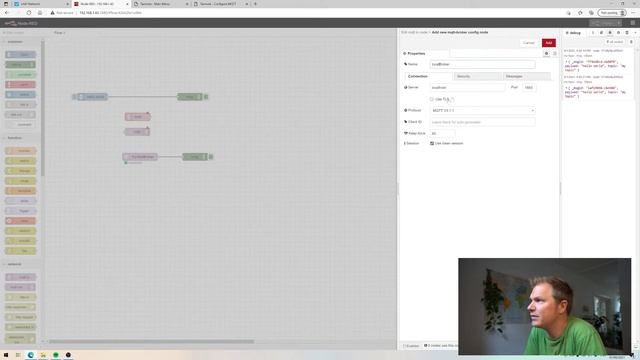
Task: Open a new browser tab
Action: [x=256, y=4]
